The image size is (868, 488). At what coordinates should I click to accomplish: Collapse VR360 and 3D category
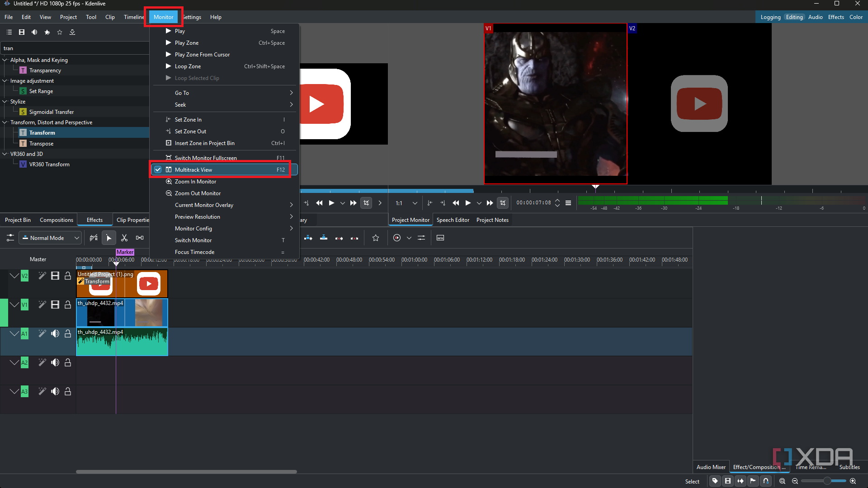(5, 154)
